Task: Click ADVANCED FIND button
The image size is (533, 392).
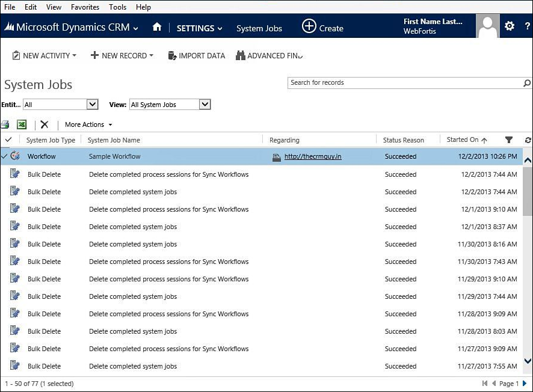Action: (269, 56)
